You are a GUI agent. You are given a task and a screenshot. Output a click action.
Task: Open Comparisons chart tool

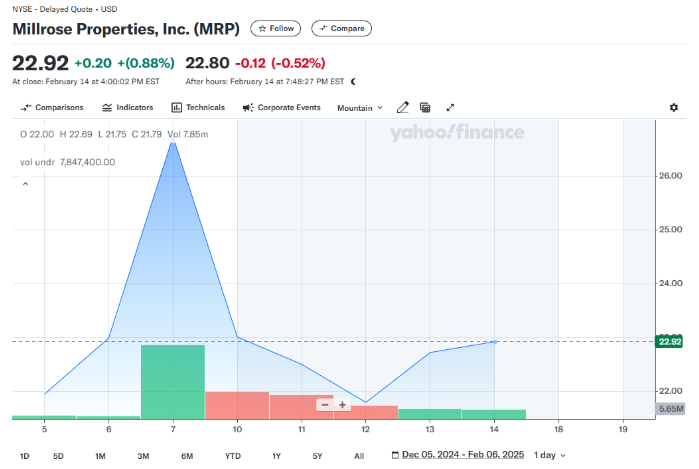[x=52, y=107]
